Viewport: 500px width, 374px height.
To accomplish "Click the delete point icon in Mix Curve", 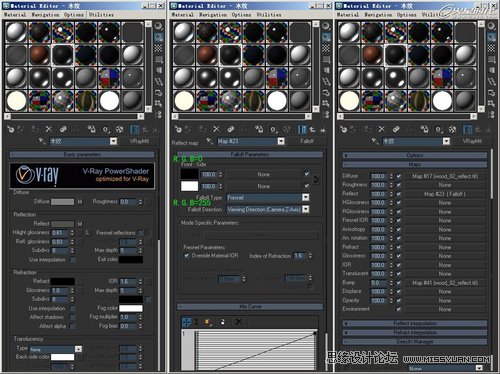I will 238,322.
